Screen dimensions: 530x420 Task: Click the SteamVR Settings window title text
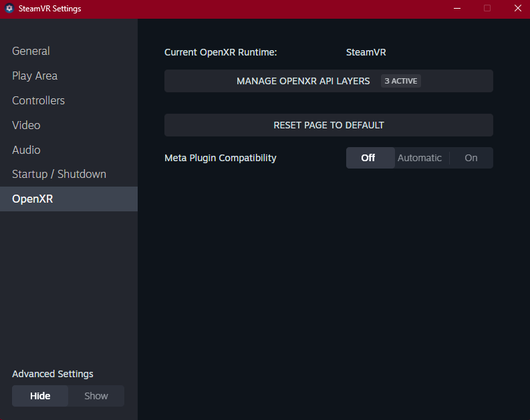49,9
